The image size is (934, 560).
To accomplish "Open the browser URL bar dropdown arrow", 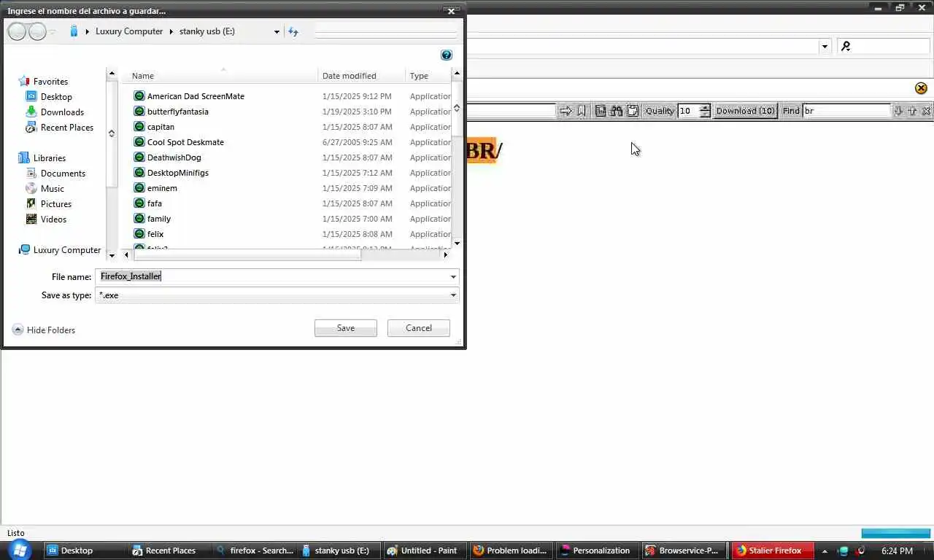I will coord(825,47).
